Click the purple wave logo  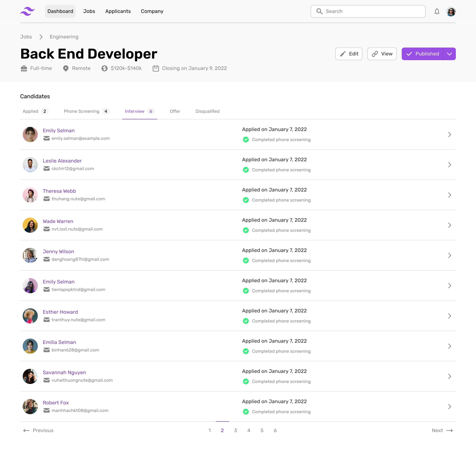click(27, 11)
